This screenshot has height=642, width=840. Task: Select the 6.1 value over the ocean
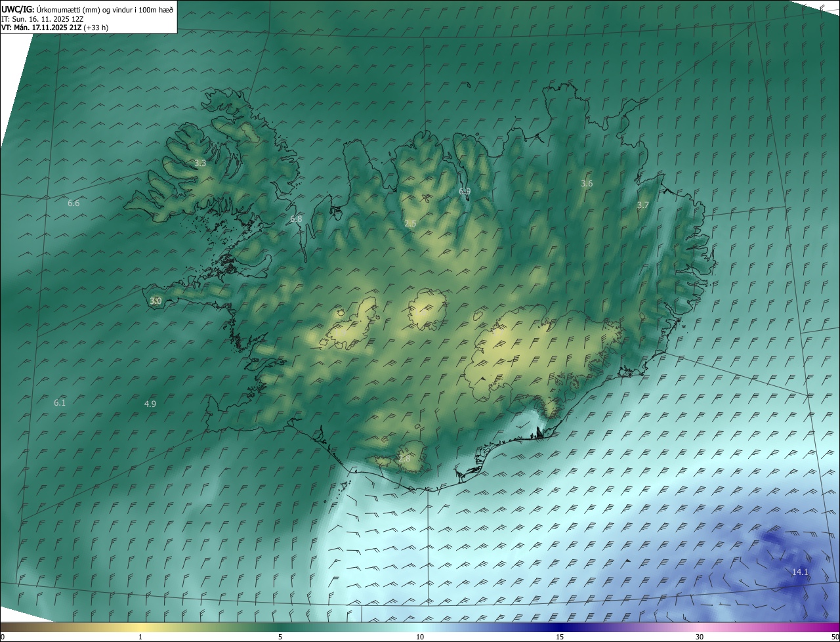[60, 403]
